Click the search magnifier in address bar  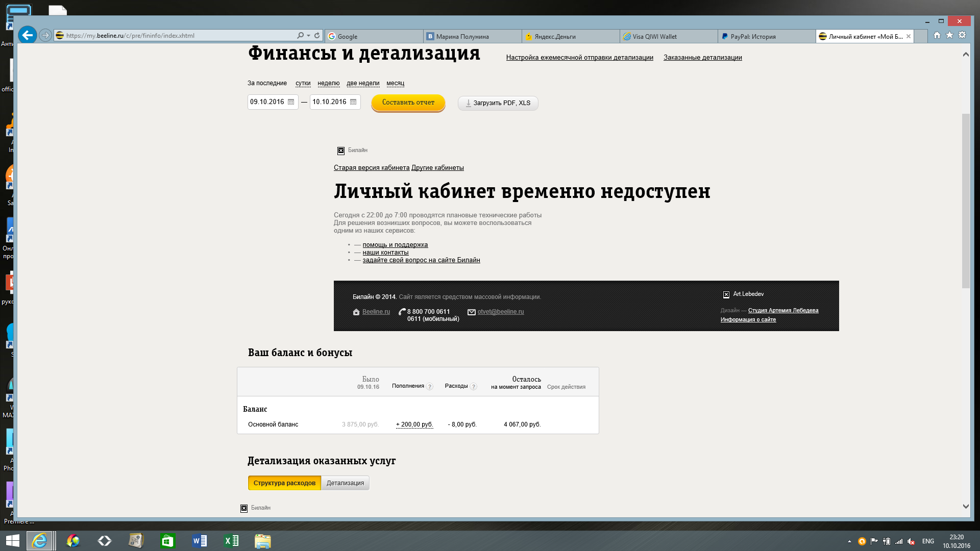(x=301, y=36)
